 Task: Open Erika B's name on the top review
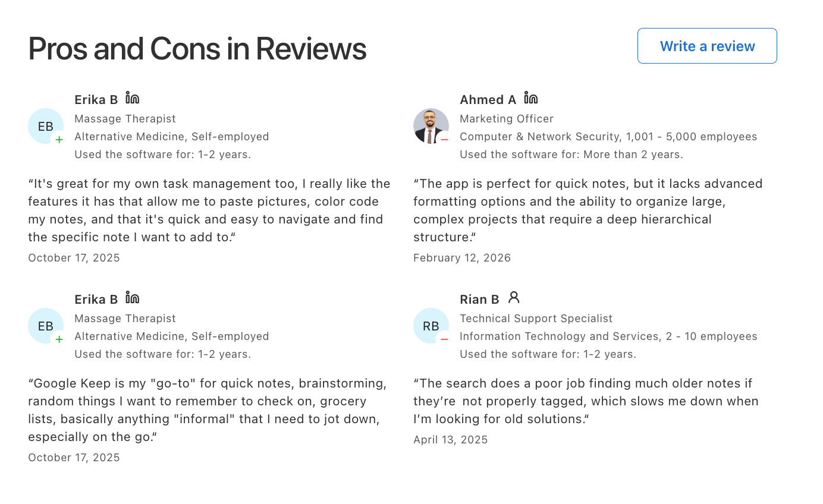click(96, 99)
